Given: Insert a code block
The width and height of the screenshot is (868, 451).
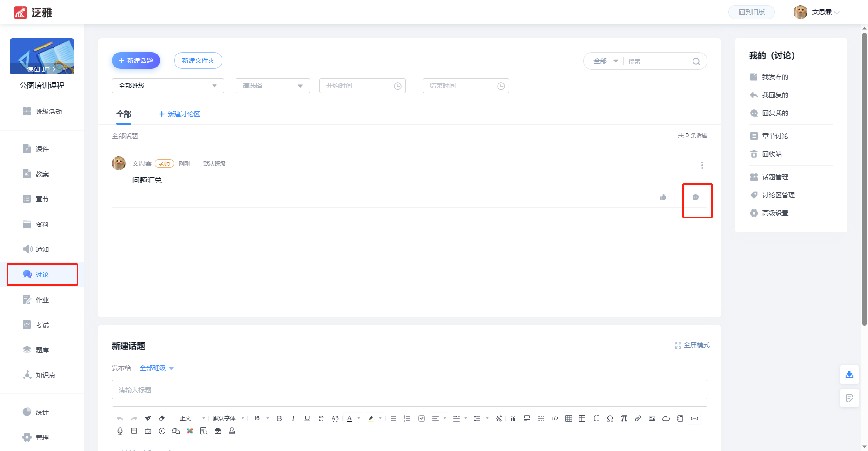Looking at the screenshot, I should (555, 418).
